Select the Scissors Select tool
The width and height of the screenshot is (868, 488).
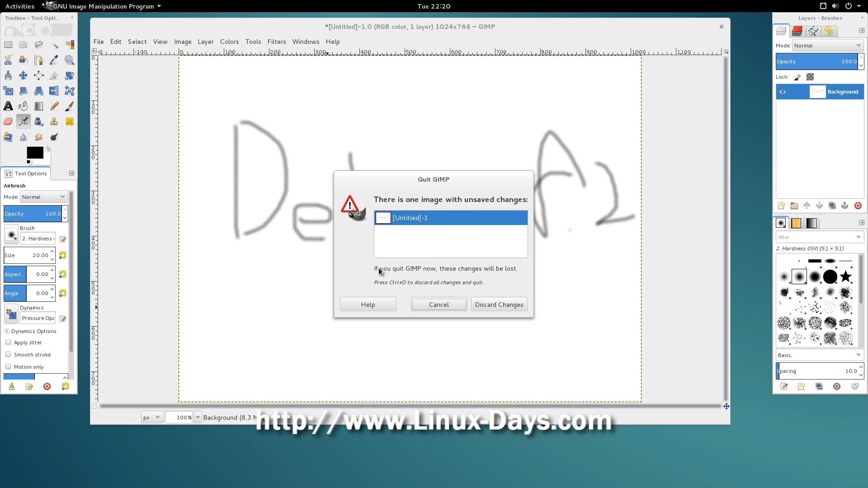8,60
